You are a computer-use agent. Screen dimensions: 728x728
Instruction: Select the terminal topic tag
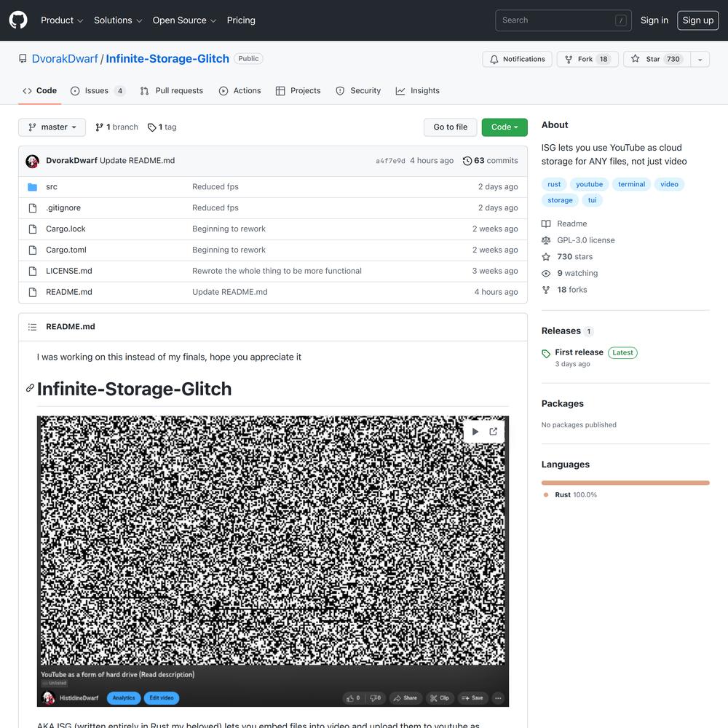[631, 184]
